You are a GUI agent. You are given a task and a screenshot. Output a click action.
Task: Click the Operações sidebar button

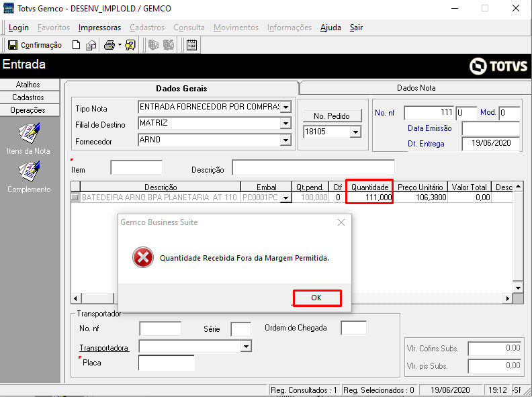pyautogui.click(x=30, y=110)
